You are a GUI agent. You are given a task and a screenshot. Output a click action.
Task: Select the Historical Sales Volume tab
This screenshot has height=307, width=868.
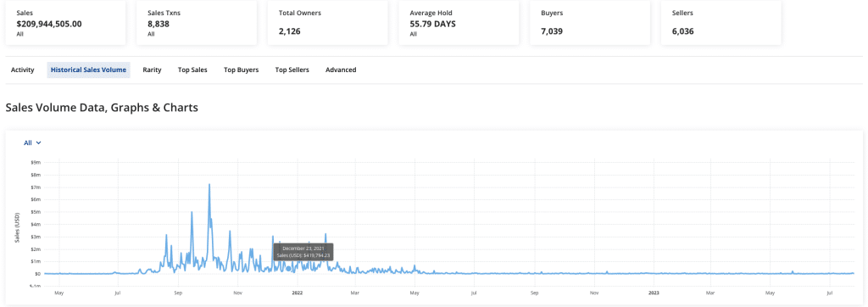(x=88, y=70)
